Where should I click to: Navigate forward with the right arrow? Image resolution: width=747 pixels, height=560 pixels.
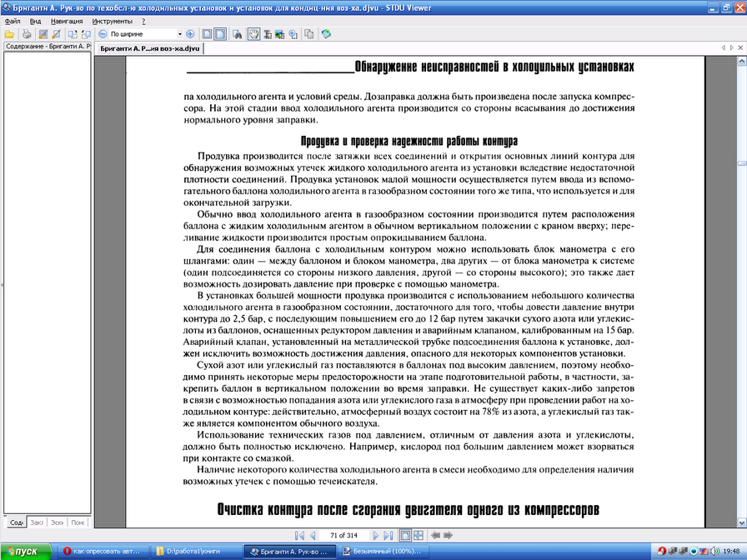(448, 535)
